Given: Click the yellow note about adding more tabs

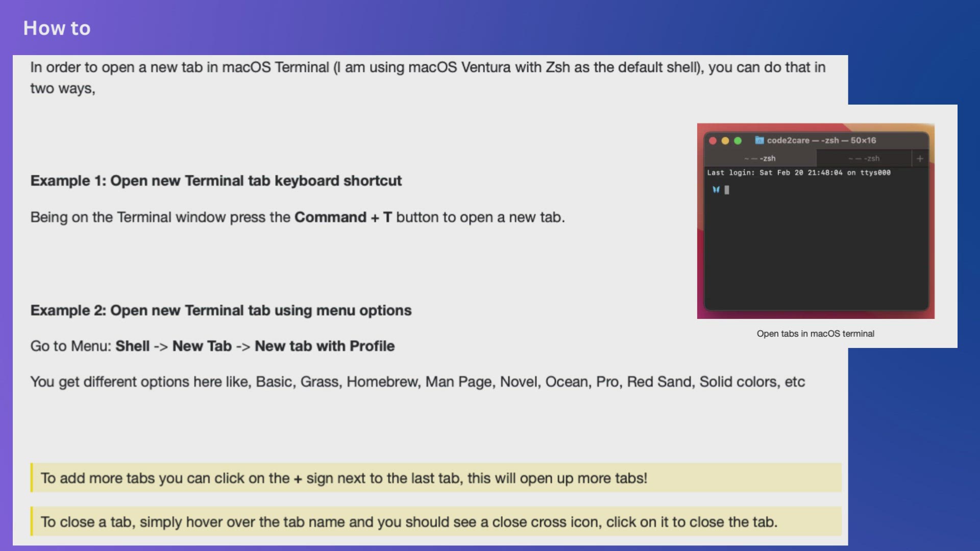Looking at the screenshot, I should pos(344,478).
